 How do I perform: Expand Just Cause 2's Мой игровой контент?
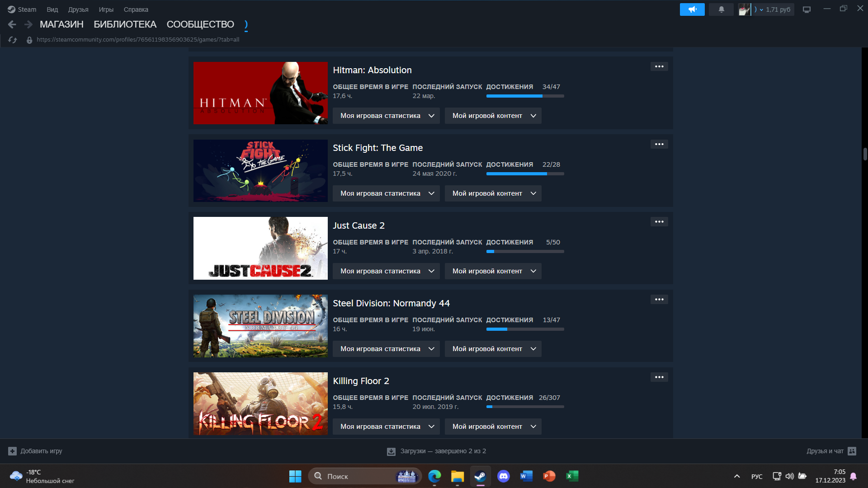(x=493, y=271)
